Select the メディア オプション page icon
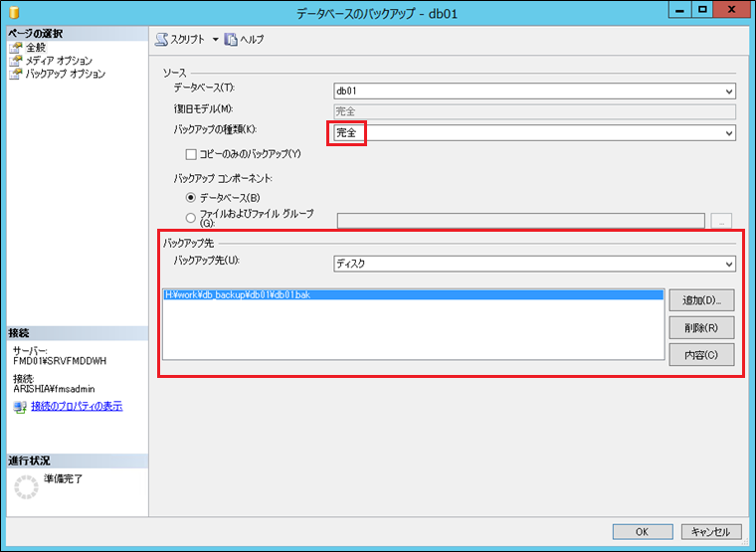Viewport: 756px width, 552px height. (x=16, y=61)
